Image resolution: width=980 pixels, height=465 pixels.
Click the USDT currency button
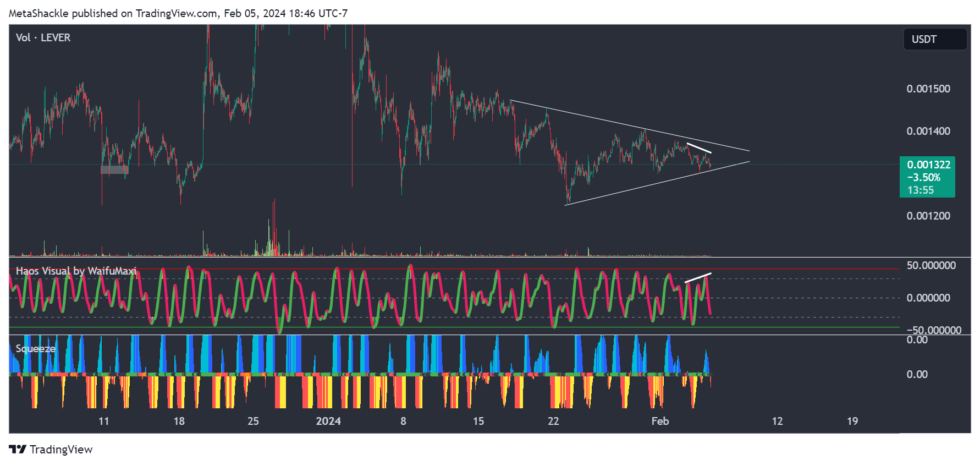click(x=935, y=39)
